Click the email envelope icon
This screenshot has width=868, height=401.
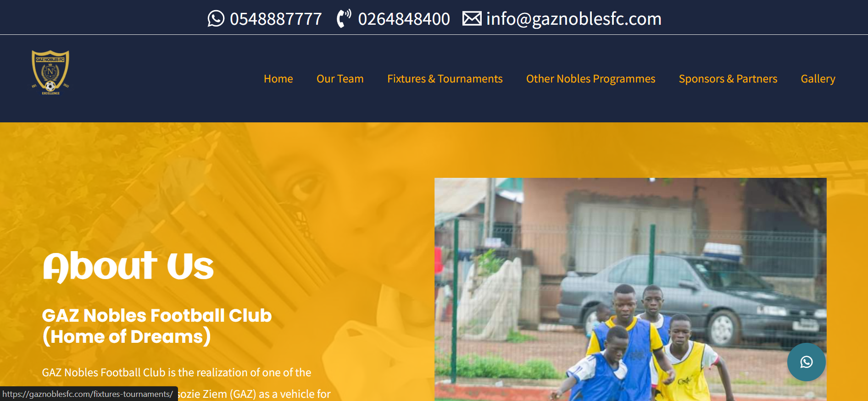(472, 19)
